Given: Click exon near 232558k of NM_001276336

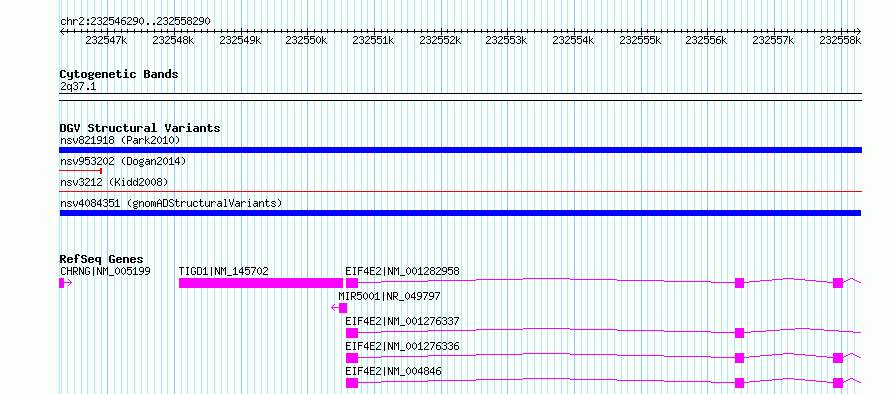Looking at the screenshot, I should [x=838, y=358].
